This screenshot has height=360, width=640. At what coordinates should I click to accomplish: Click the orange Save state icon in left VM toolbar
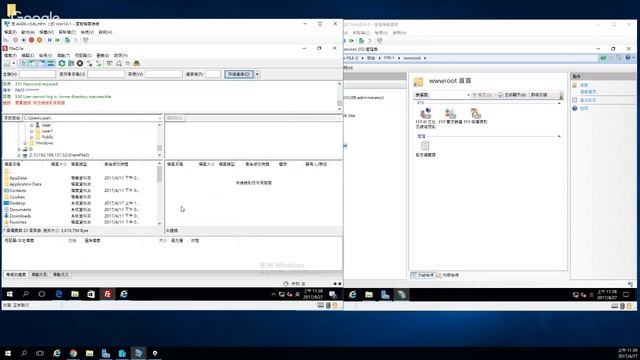coord(40,40)
